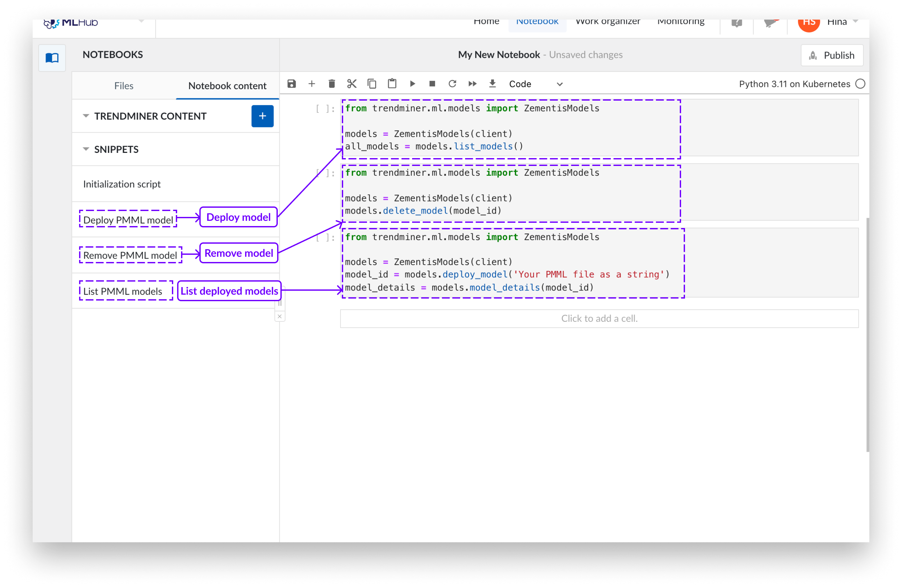902x588 pixels.
Task: Stop kernel execution
Action: (x=432, y=84)
